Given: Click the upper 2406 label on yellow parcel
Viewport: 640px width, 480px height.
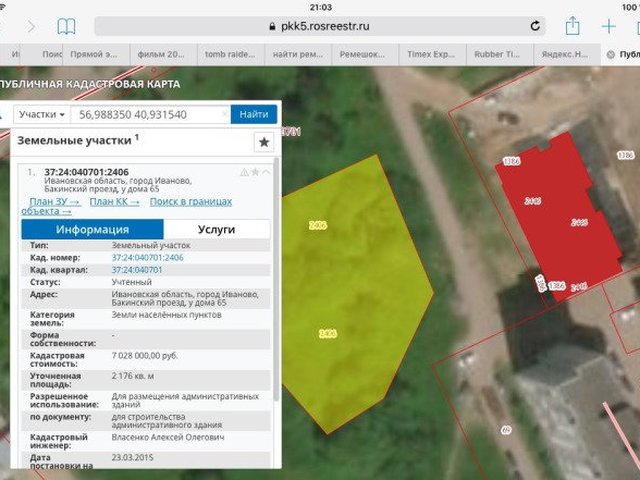Looking at the screenshot, I should click(x=318, y=225).
